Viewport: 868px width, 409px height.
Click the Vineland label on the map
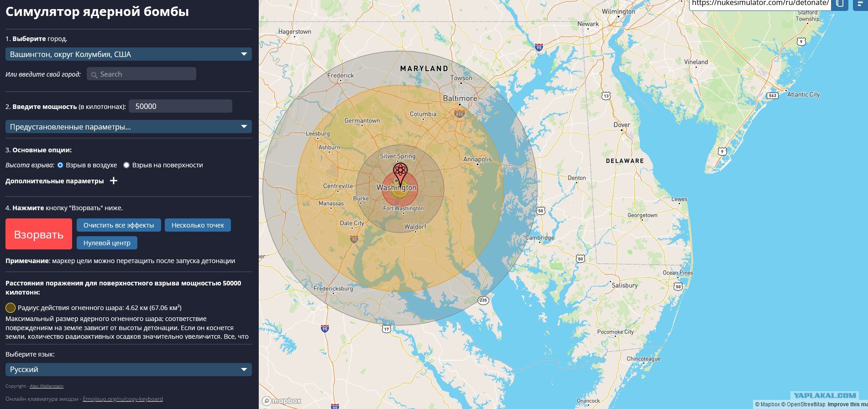pos(696,62)
